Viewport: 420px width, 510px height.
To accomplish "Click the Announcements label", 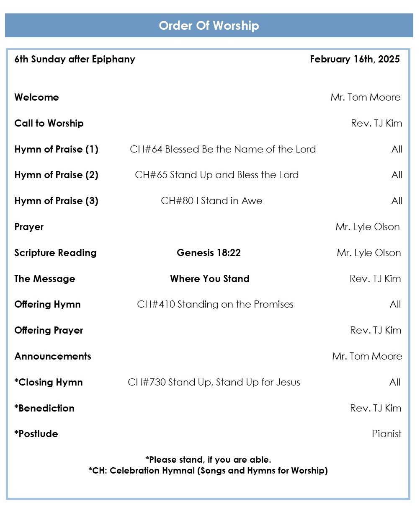I will coord(53,356).
